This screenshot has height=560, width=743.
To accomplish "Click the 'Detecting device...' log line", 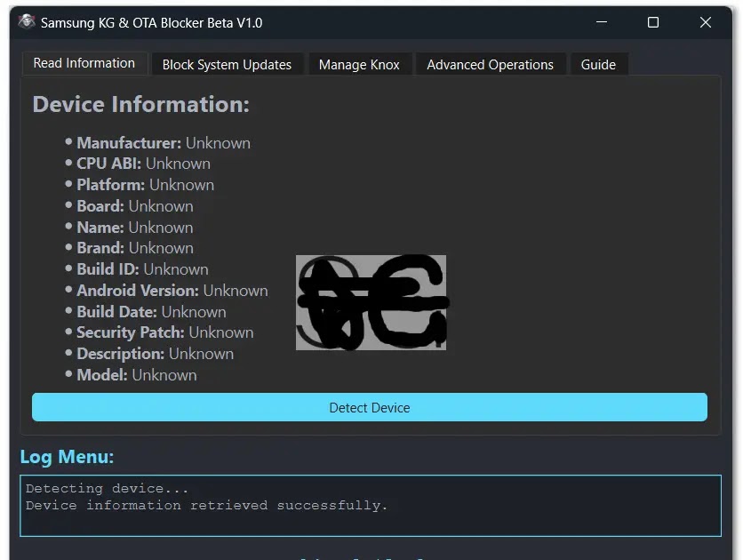I will [107, 489].
